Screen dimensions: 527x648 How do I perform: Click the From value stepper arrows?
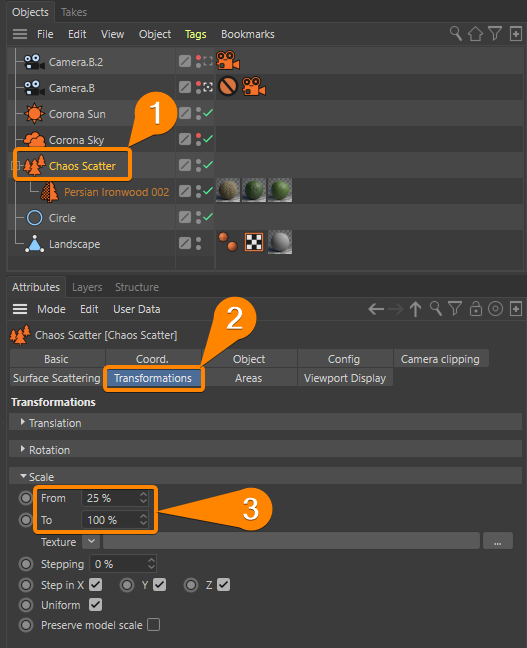point(143,498)
